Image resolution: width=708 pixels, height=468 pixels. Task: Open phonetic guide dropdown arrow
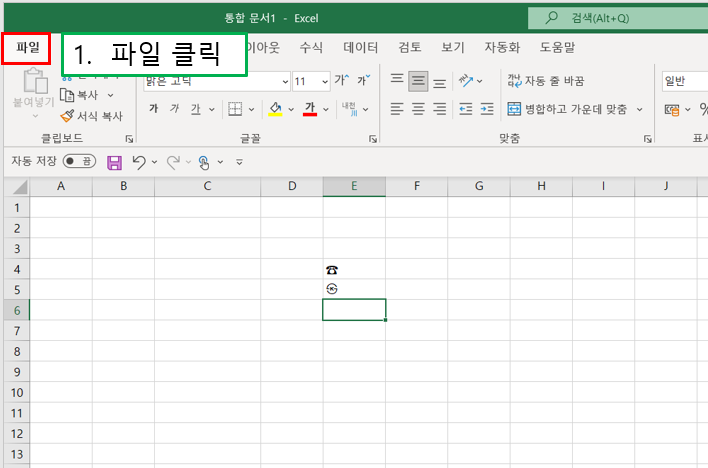pos(366,109)
